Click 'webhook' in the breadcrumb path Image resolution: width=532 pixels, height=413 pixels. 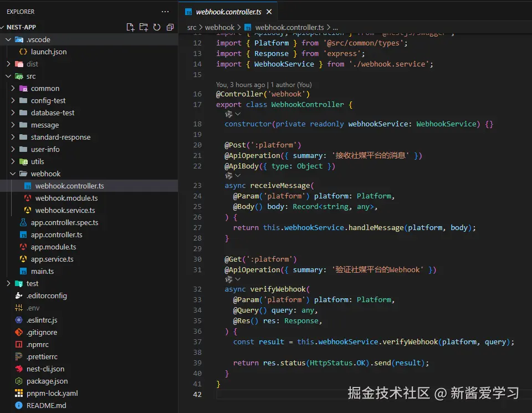219,28
